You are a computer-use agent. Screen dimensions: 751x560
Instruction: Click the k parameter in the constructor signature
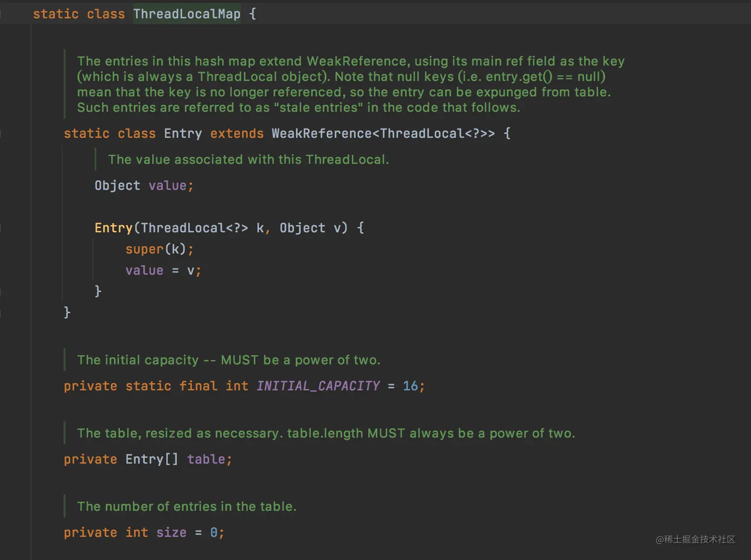(260, 228)
